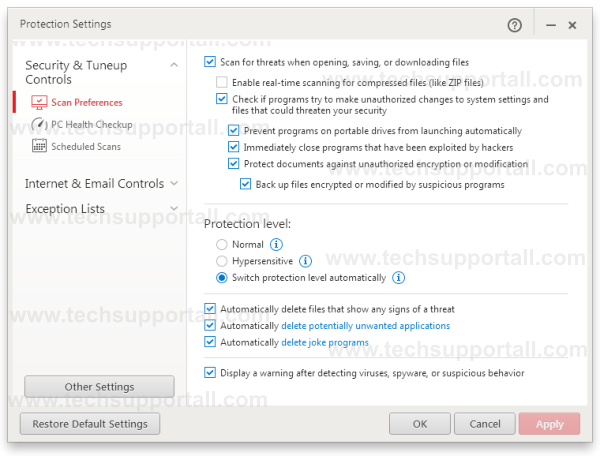
Task: Open the delete joke programs link
Action: [325, 342]
